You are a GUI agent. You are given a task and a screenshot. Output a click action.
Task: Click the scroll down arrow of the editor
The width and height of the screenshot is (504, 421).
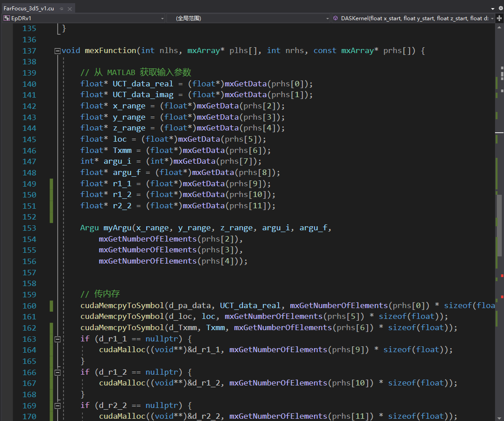[499, 418]
